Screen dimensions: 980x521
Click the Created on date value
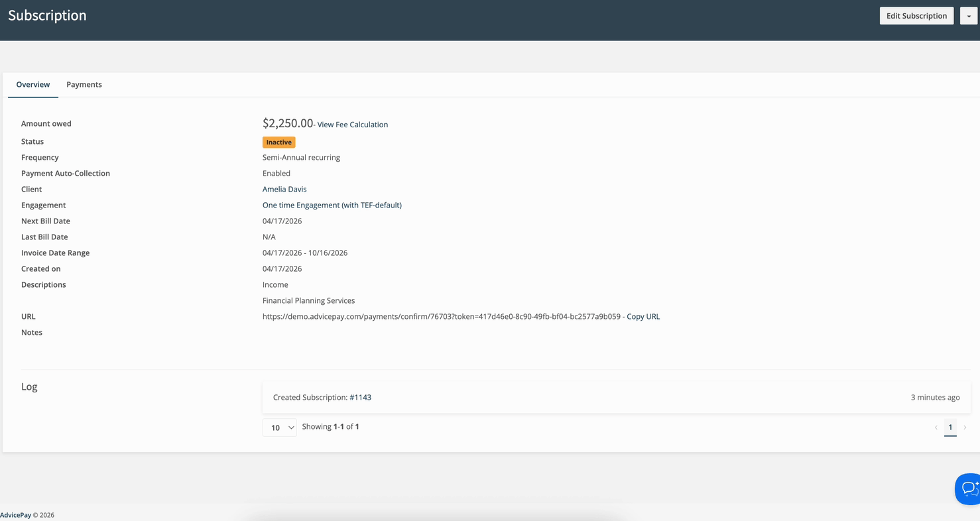(x=282, y=268)
